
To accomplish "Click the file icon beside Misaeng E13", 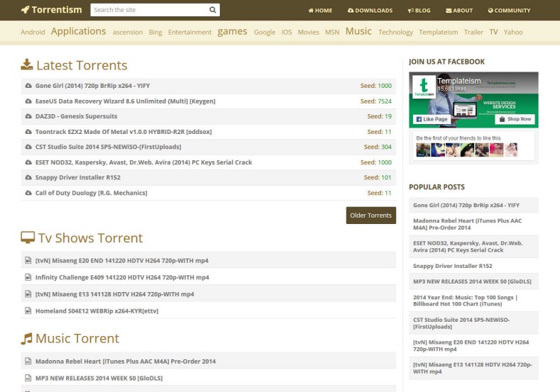I will tap(28, 294).
